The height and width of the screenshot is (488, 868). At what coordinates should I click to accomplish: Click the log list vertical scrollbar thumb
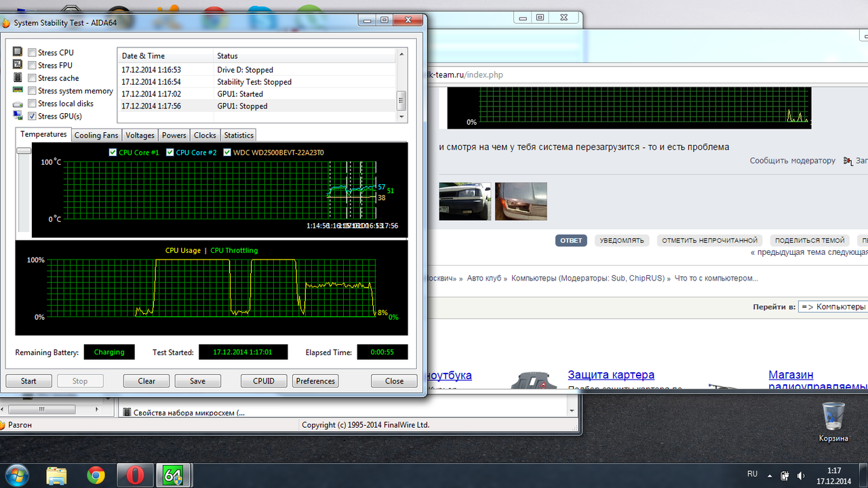401,100
